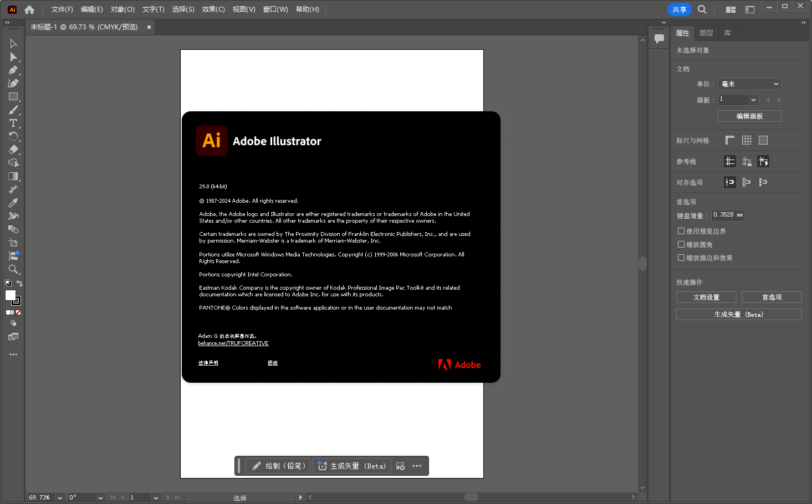Click the 首选项 button
The height and width of the screenshot is (504, 812).
pyautogui.click(x=772, y=297)
